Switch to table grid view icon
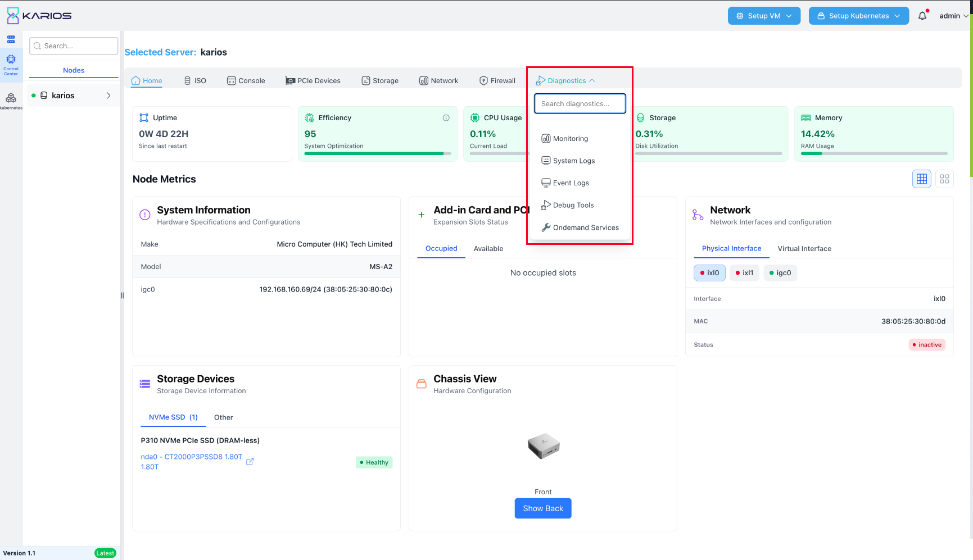Screen dimensions: 973x560 point(922,179)
